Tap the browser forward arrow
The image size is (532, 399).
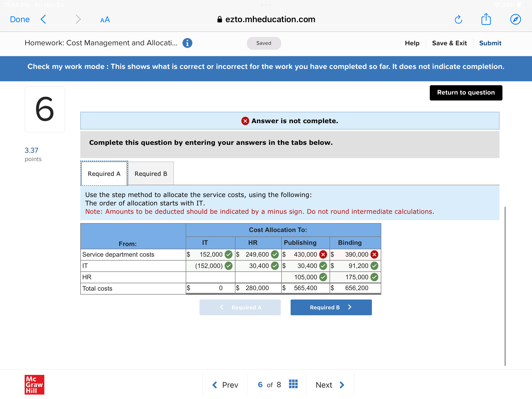(x=78, y=19)
